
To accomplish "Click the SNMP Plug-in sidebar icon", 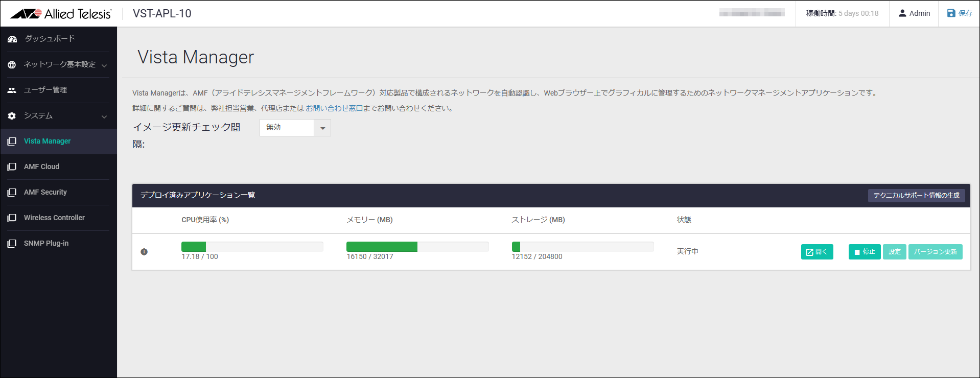I will 12,243.
